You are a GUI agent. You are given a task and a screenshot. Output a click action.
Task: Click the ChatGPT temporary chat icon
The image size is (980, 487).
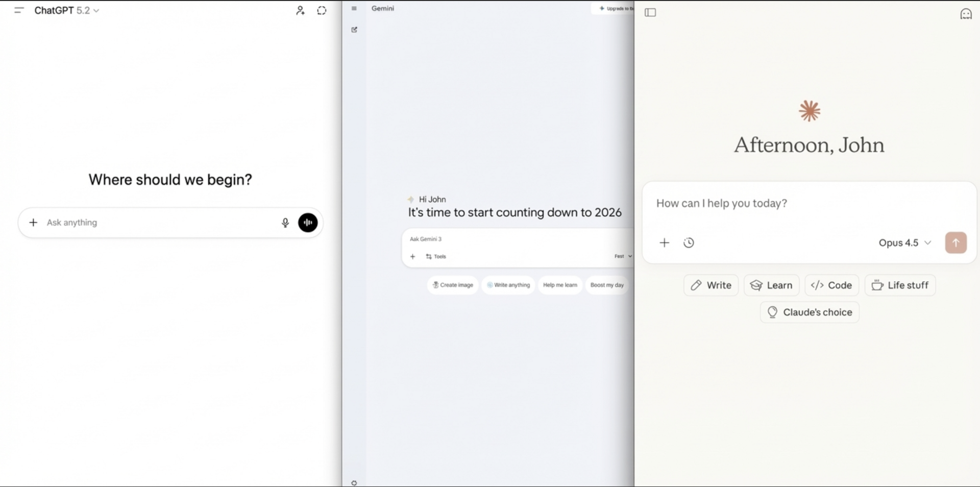pos(322,11)
